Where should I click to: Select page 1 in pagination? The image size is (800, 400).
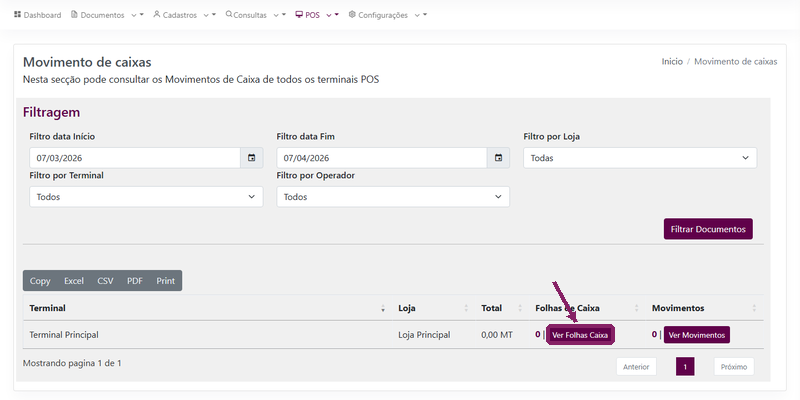[x=685, y=367]
